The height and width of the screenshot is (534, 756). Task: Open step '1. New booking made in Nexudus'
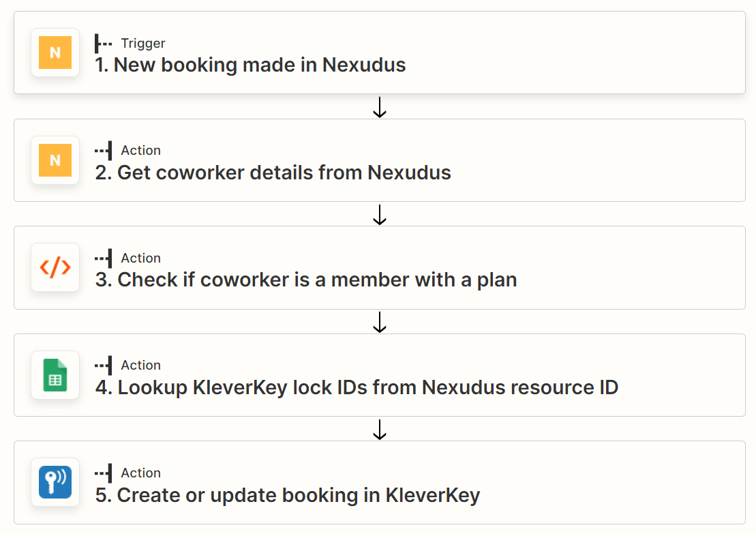(x=380, y=53)
